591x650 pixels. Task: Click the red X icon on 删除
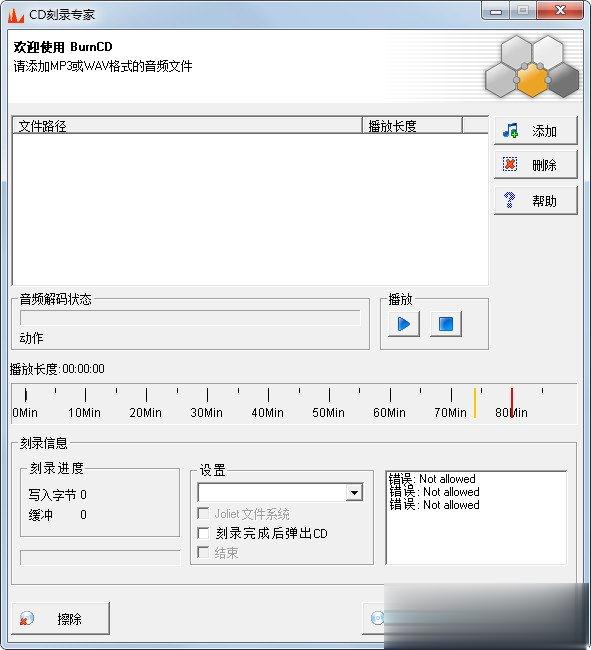510,165
